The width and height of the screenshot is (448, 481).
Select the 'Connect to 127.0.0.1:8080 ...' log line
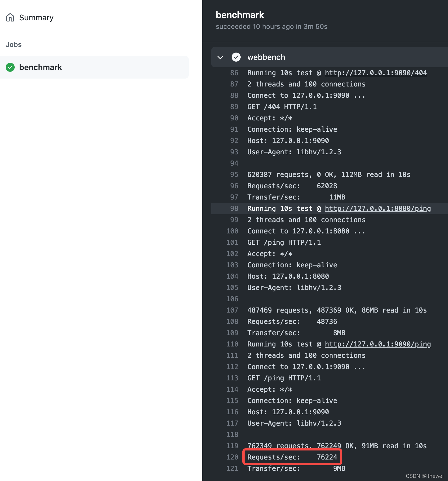click(x=306, y=231)
